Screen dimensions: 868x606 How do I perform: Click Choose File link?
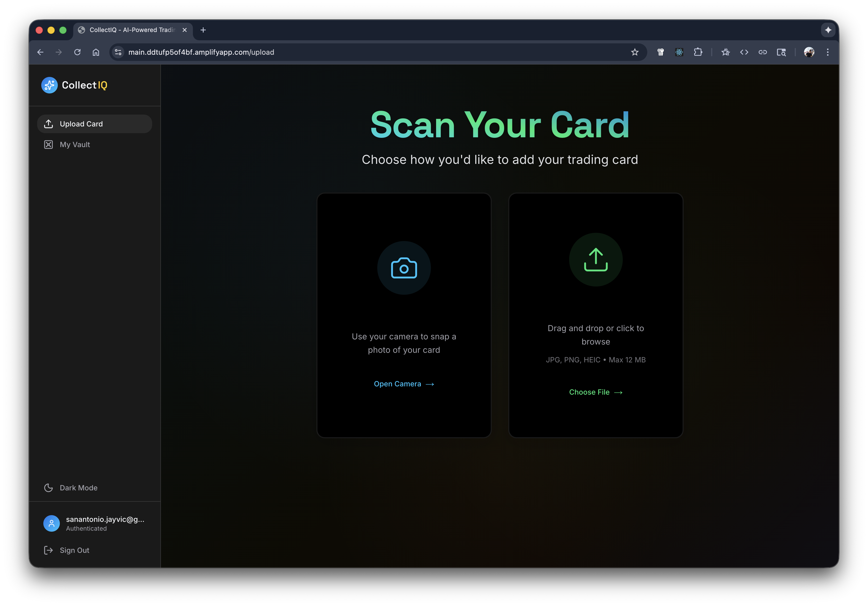(x=595, y=392)
